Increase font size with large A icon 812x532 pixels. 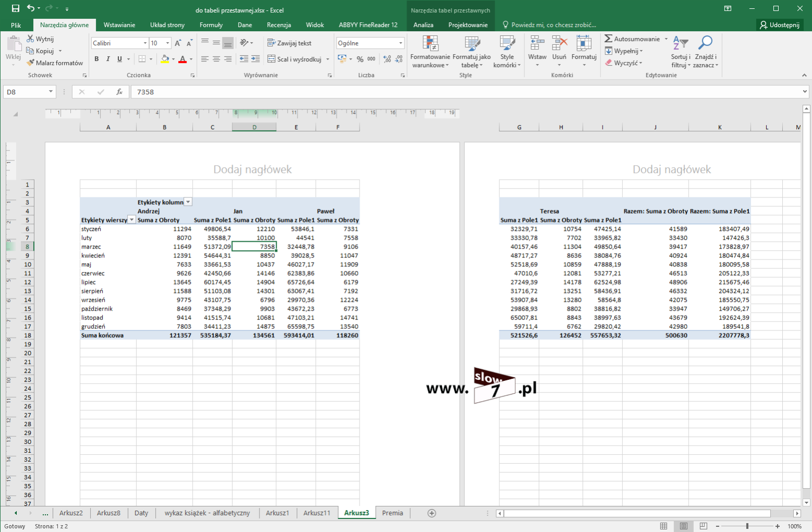click(x=178, y=43)
